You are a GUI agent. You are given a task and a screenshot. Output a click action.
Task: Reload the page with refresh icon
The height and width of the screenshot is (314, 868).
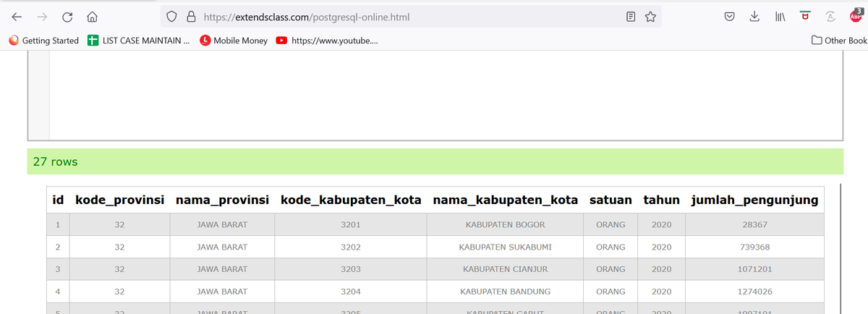[67, 17]
